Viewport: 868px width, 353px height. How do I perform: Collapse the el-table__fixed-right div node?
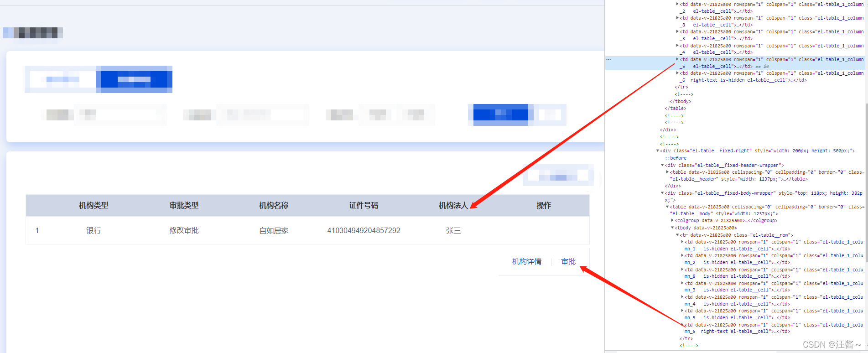click(658, 151)
